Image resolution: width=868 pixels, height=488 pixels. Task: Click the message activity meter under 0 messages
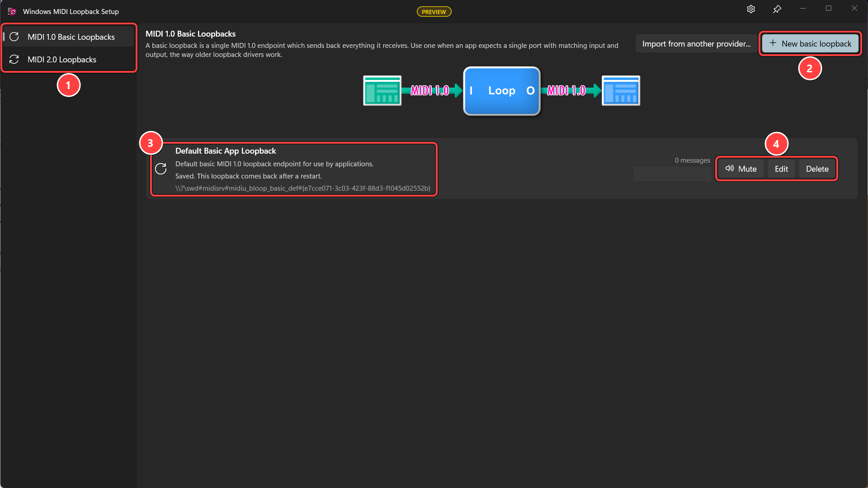(672, 174)
